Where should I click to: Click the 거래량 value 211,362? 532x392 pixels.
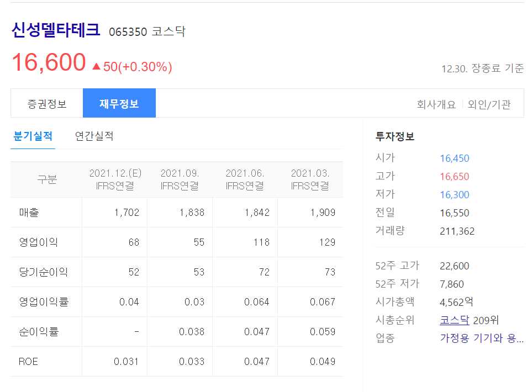[x=457, y=231]
